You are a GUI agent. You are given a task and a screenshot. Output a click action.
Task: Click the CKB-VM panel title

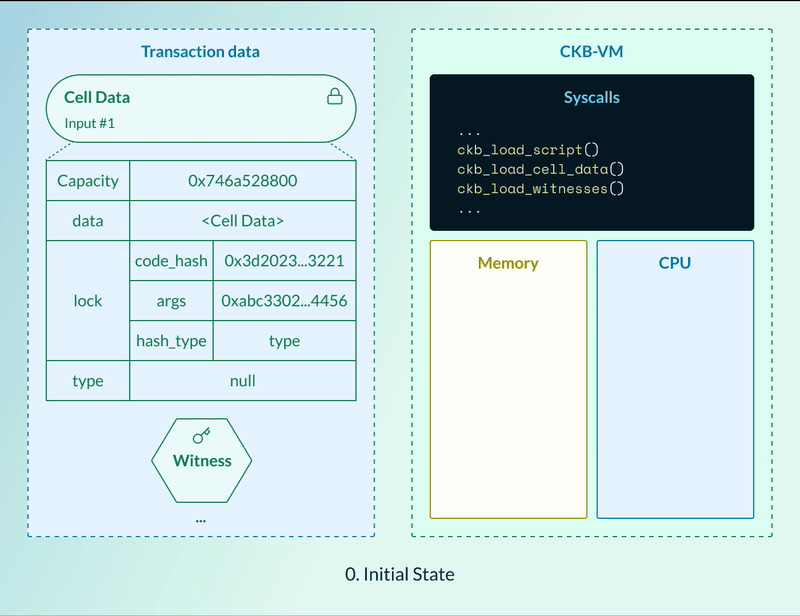(x=591, y=51)
